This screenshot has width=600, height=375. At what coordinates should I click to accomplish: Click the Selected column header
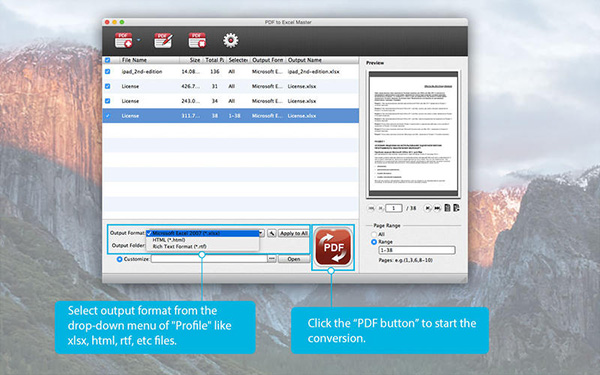(x=238, y=60)
